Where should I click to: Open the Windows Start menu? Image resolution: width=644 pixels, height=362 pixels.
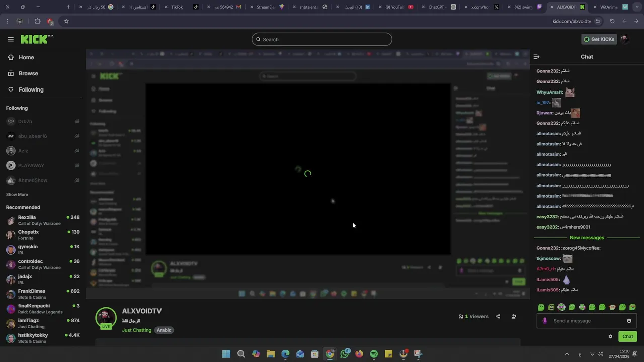click(x=226, y=354)
